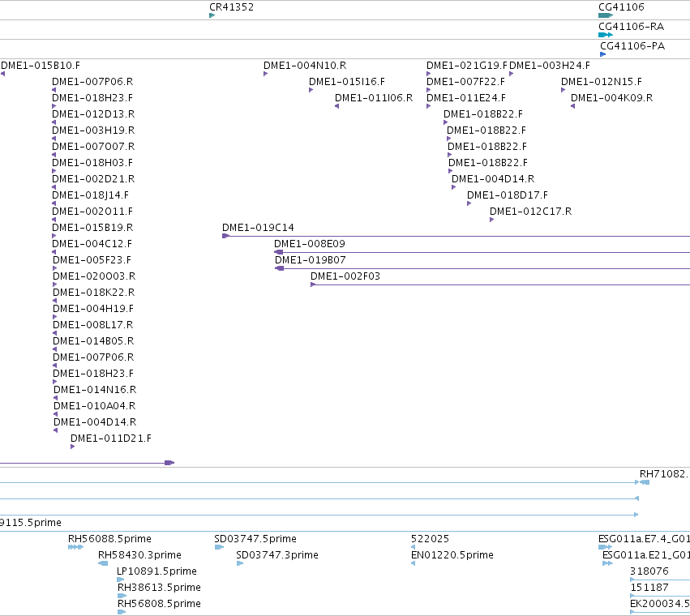Click the SD03747.5prime blue arrow glyph
The image size is (690, 616).
click(x=219, y=547)
